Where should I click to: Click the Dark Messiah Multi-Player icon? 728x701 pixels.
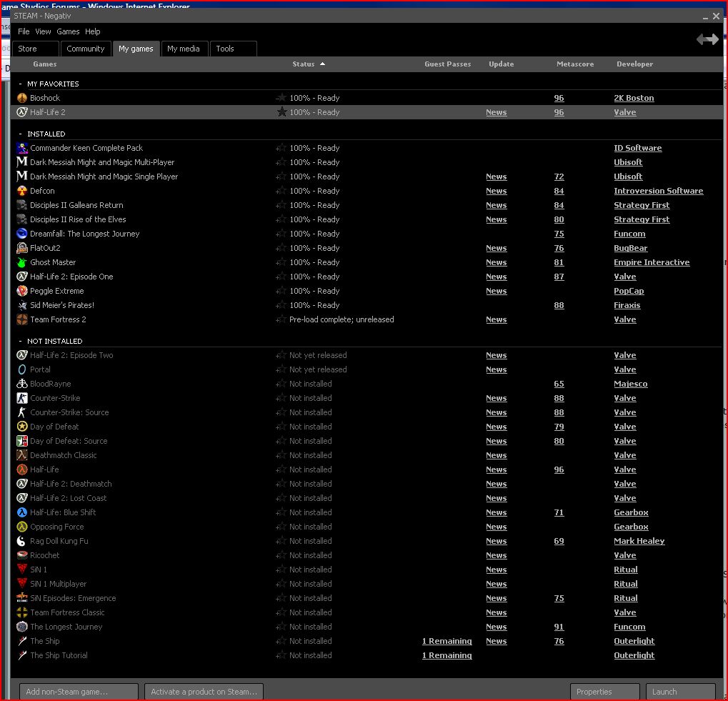(x=22, y=162)
